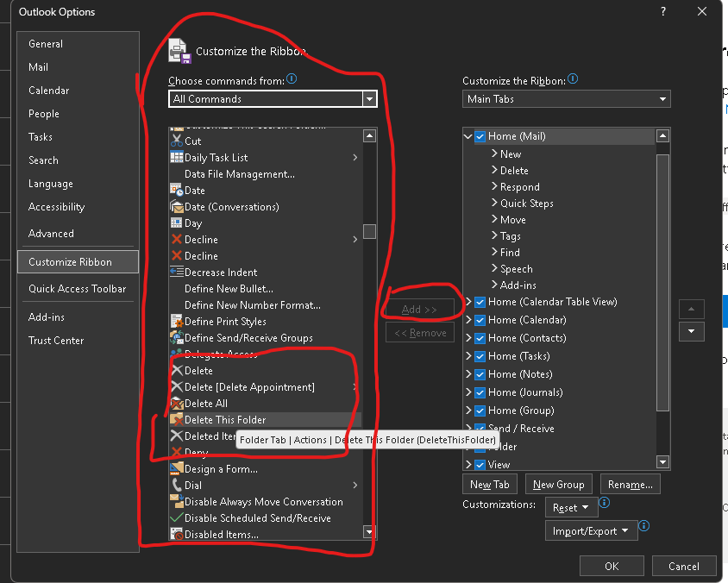
Task: Click the Delete This Folder icon
Action: 177,420
